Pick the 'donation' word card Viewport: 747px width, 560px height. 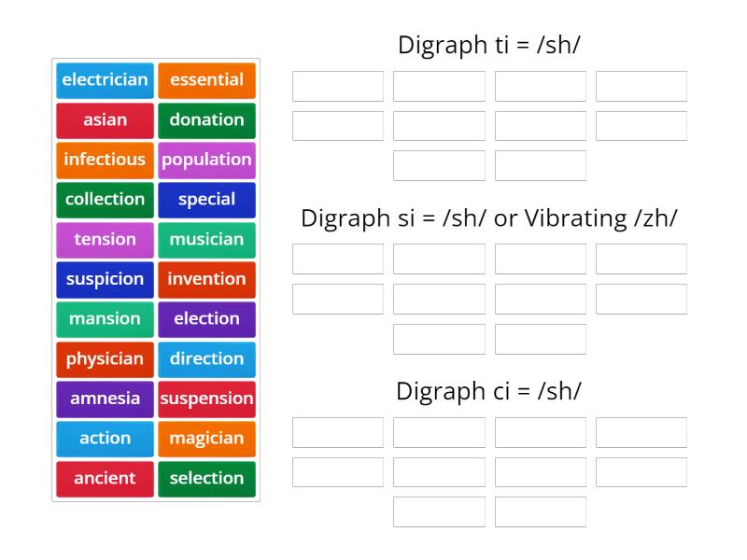click(206, 119)
